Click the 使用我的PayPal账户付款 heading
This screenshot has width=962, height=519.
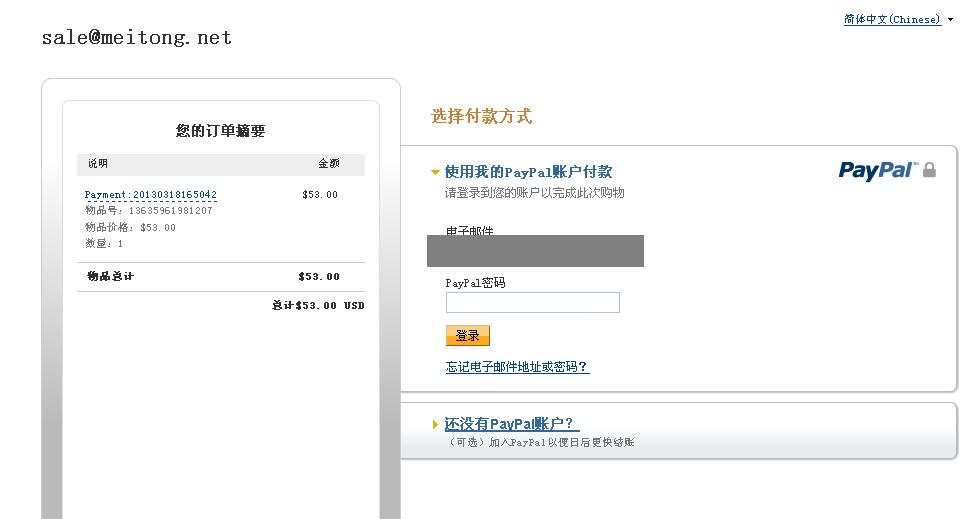coord(528,172)
